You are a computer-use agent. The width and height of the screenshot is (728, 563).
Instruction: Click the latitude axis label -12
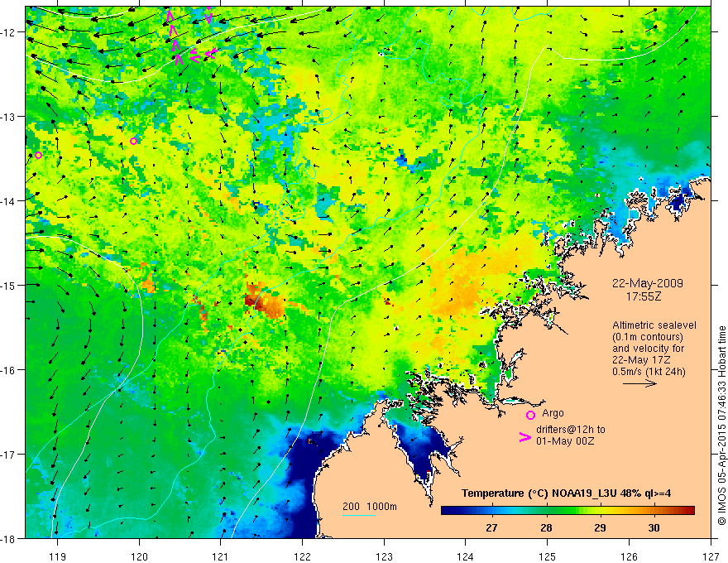point(8,32)
